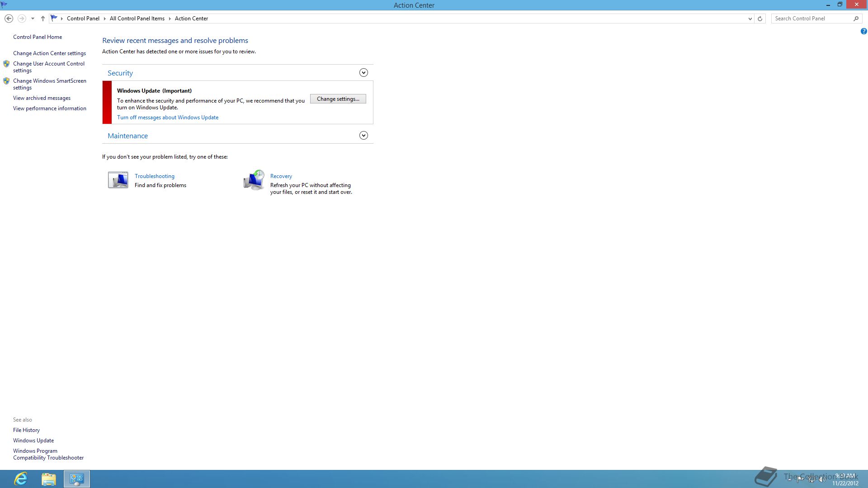Image resolution: width=868 pixels, height=488 pixels.
Task: Click Change settings button
Action: tap(338, 99)
